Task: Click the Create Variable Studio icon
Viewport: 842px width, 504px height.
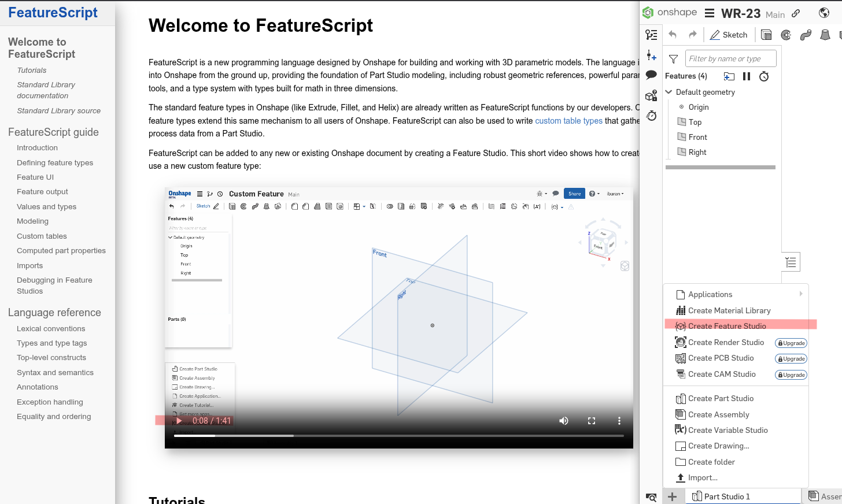Action: 681,430
